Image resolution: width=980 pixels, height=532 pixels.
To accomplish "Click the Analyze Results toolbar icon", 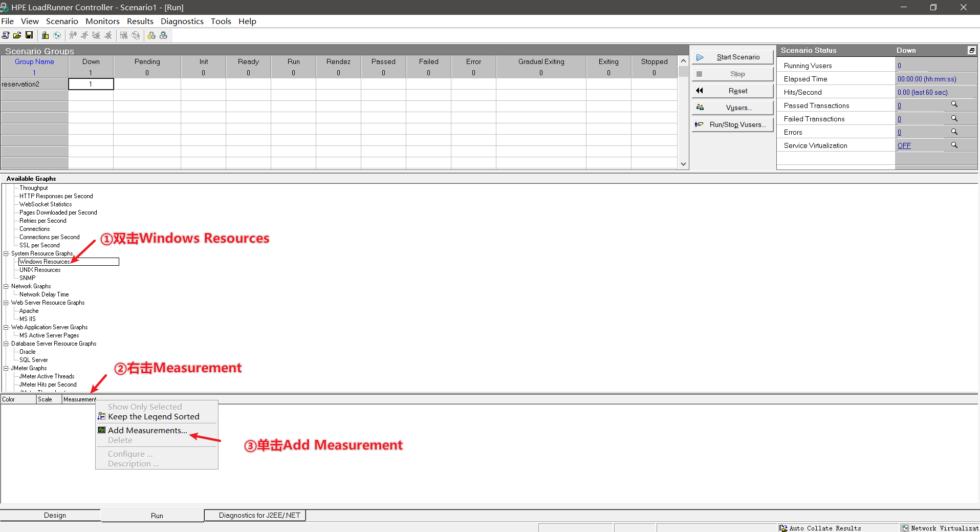I will tap(124, 35).
